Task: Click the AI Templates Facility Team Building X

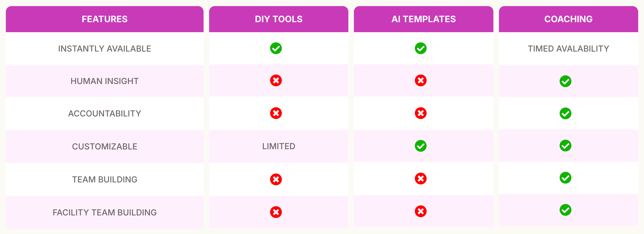Action: pos(420,211)
